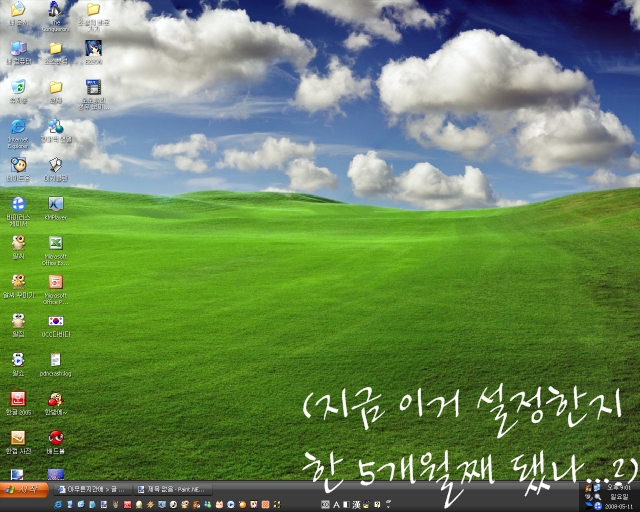Launch 바이러스 체이서 antivirus icon

click(x=18, y=204)
